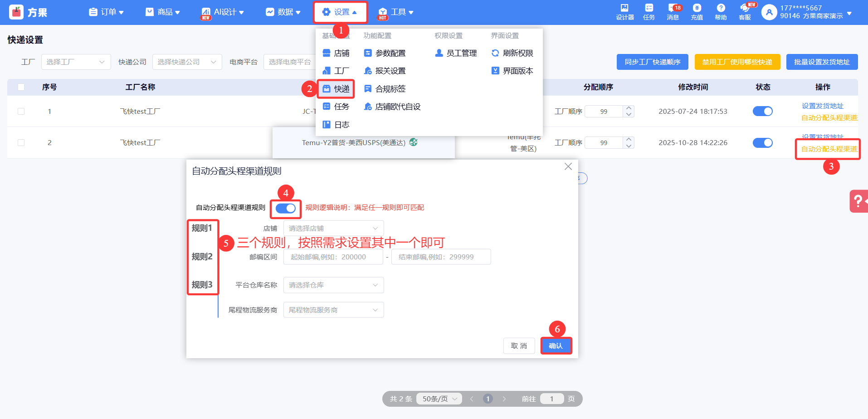Expand the 订单 navigation menu
The height and width of the screenshot is (419, 868).
[107, 12]
